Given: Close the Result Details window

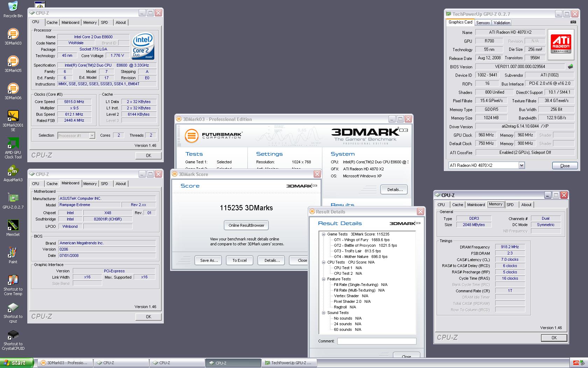Looking at the screenshot, I should coord(420,212).
